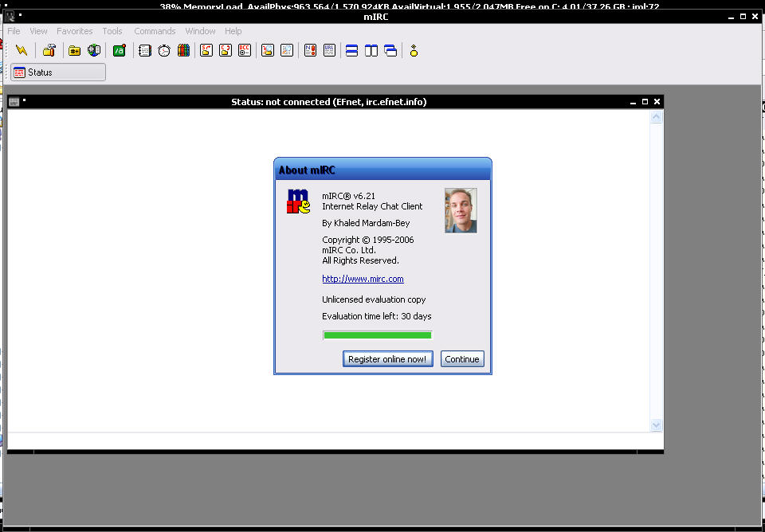Click the green evaluation progress bar
Image resolution: width=765 pixels, height=532 pixels.
(377, 335)
